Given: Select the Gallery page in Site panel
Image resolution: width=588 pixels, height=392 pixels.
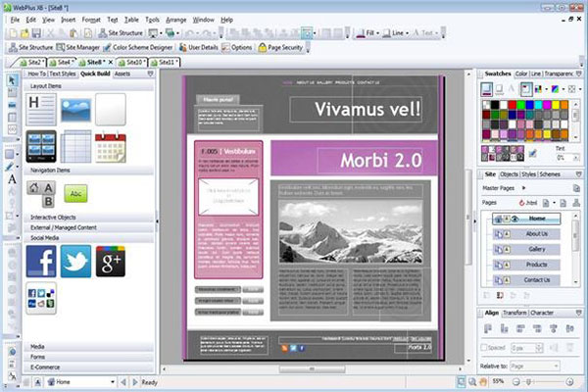Looking at the screenshot, I should 536,250.
